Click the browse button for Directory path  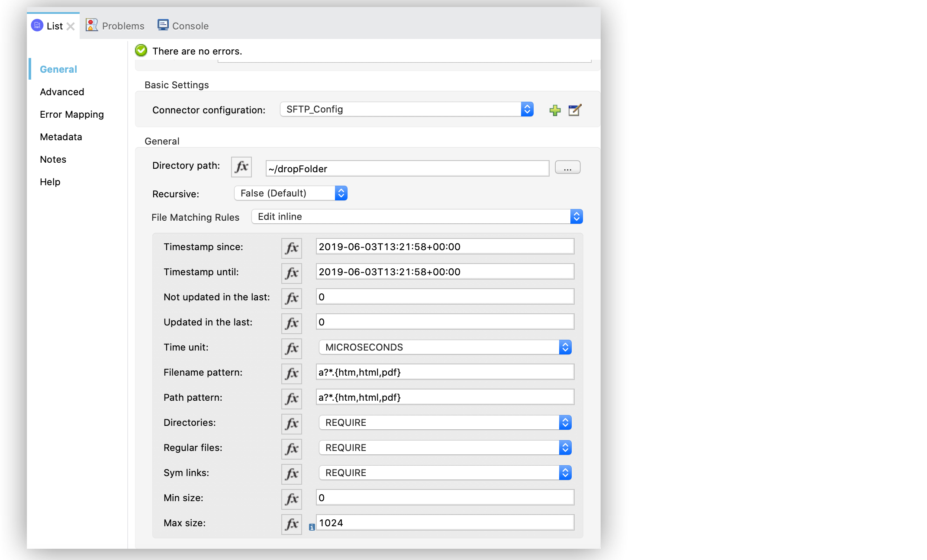pos(567,166)
